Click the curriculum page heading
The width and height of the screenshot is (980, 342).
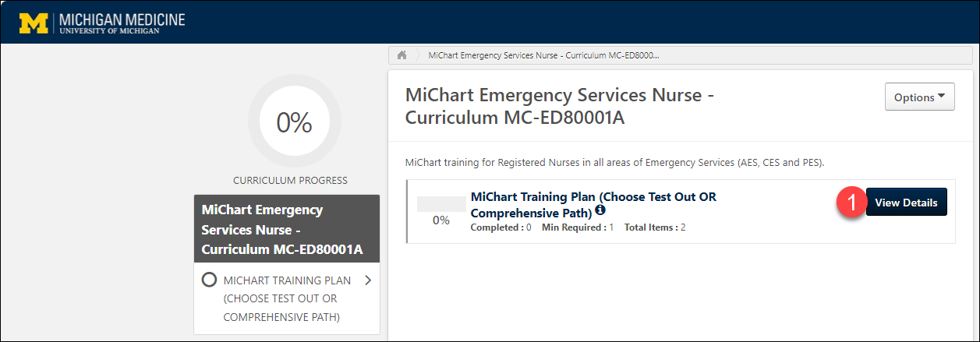point(560,107)
